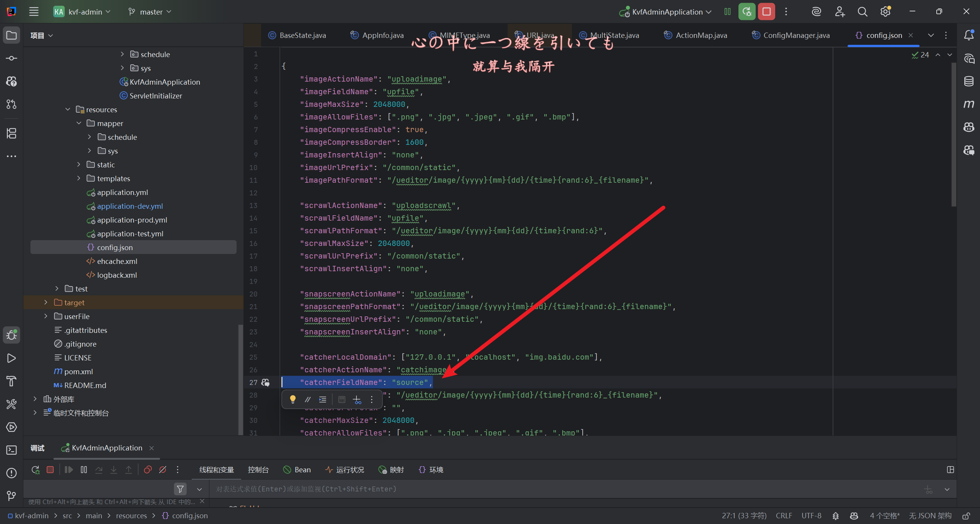This screenshot has width=980, height=524.
Task: Click the CRLF line separator in status bar
Action: tap(784, 516)
